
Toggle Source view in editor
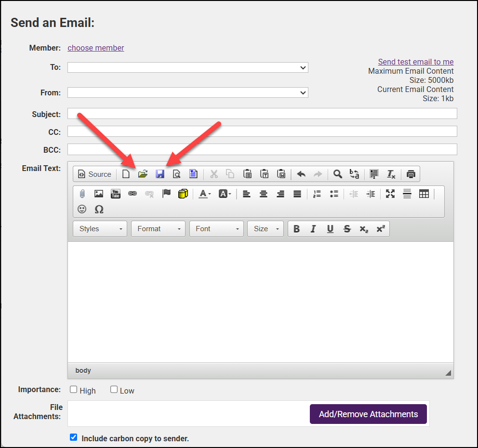[94, 174]
